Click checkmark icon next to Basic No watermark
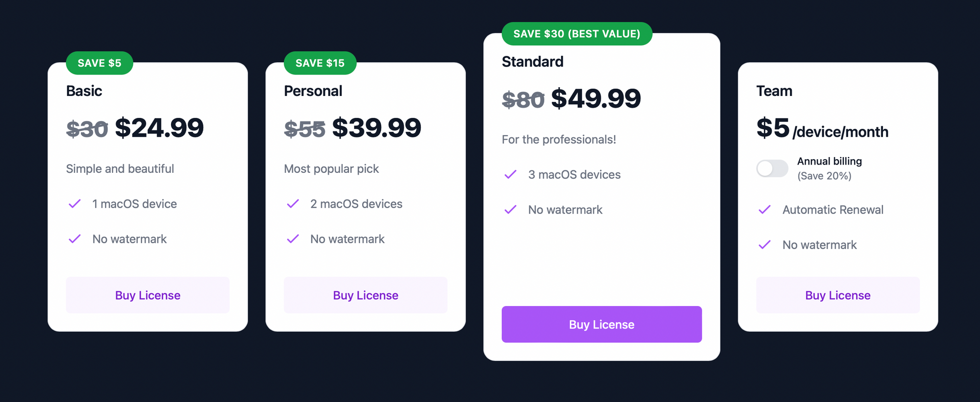Image resolution: width=980 pixels, height=402 pixels. coord(74,239)
